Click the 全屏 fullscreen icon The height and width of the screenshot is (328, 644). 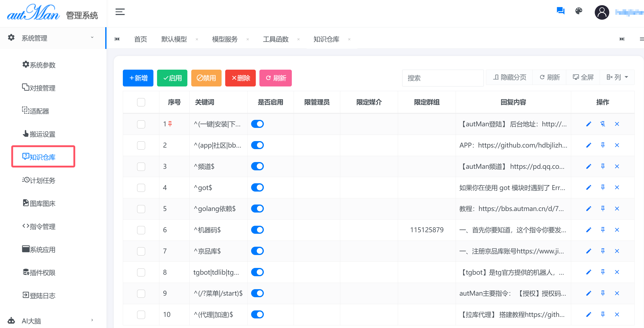583,77
